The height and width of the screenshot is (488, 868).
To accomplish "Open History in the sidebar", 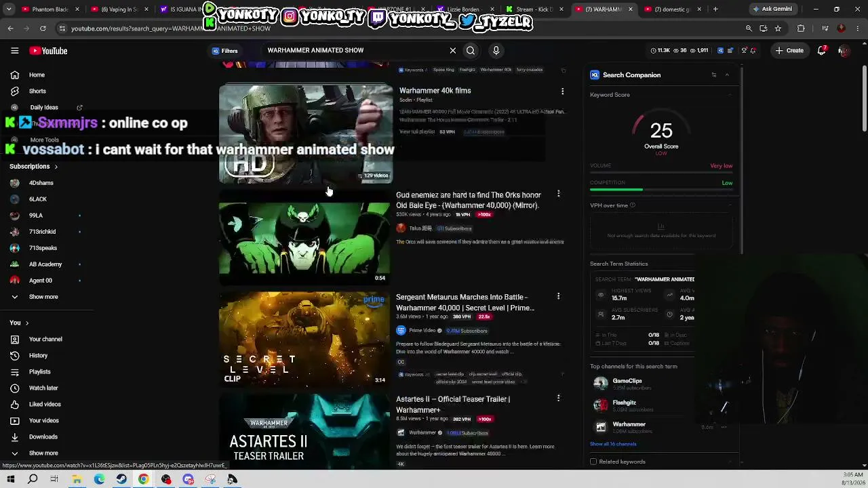I will tap(38, 356).
